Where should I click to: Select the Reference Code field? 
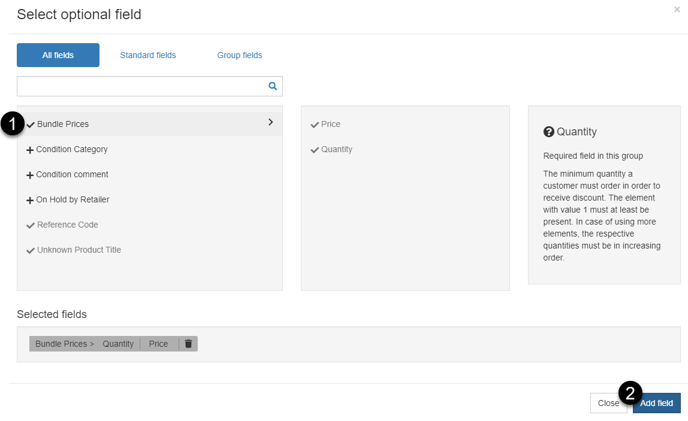click(68, 224)
